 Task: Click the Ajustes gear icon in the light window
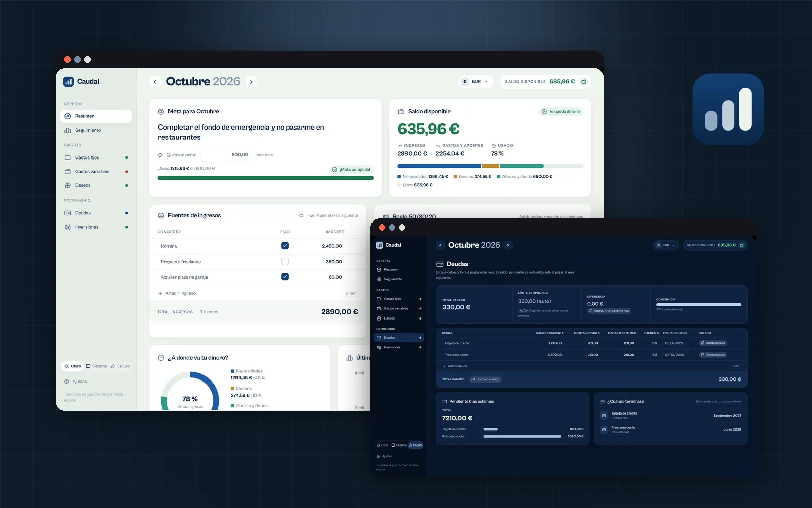pyautogui.click(x=66, y=382)
